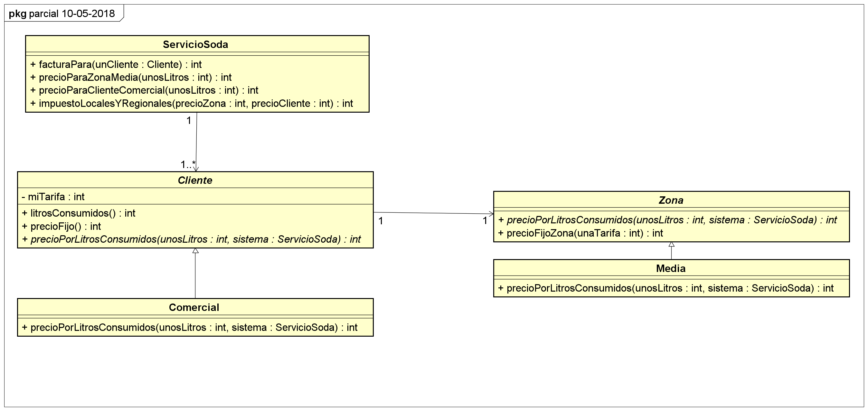Select the precioFijoZona(unaTarifa : int) method

click(x=580, y=233)
